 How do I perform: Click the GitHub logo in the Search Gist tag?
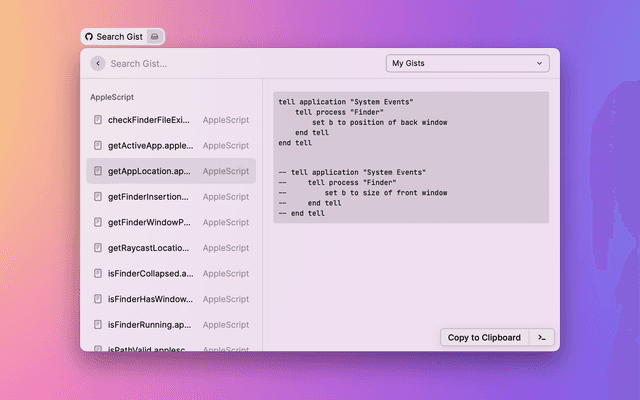click(x=89, y=37)
